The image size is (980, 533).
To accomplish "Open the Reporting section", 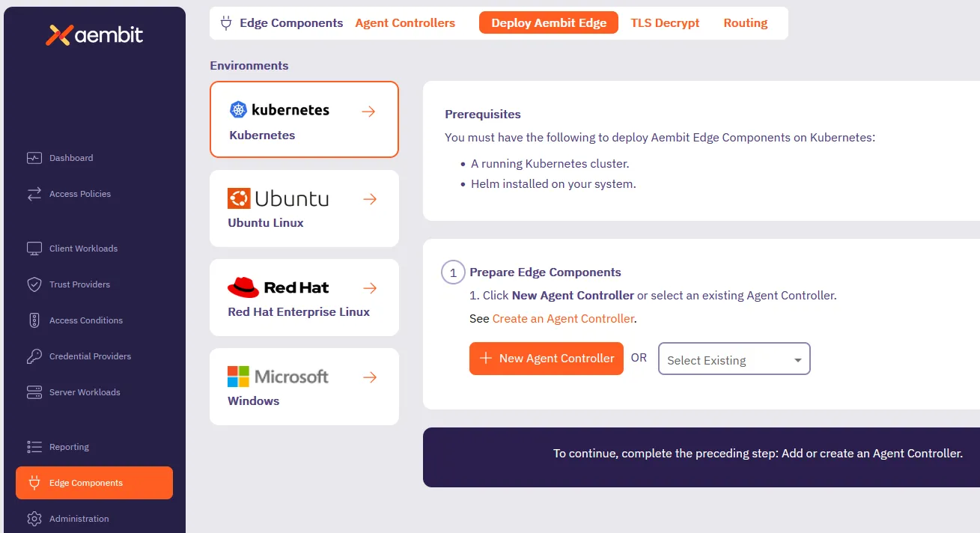I will click(x=69, y=447).
